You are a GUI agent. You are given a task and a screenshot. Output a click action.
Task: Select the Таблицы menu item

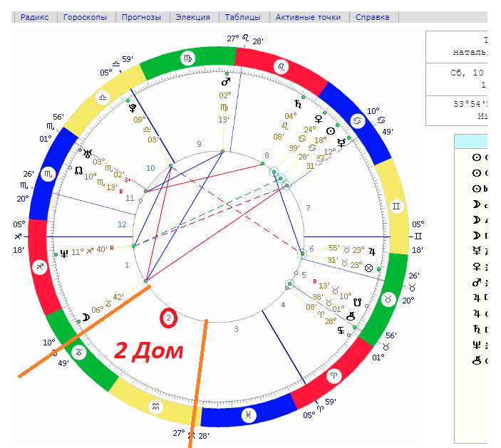242,17
